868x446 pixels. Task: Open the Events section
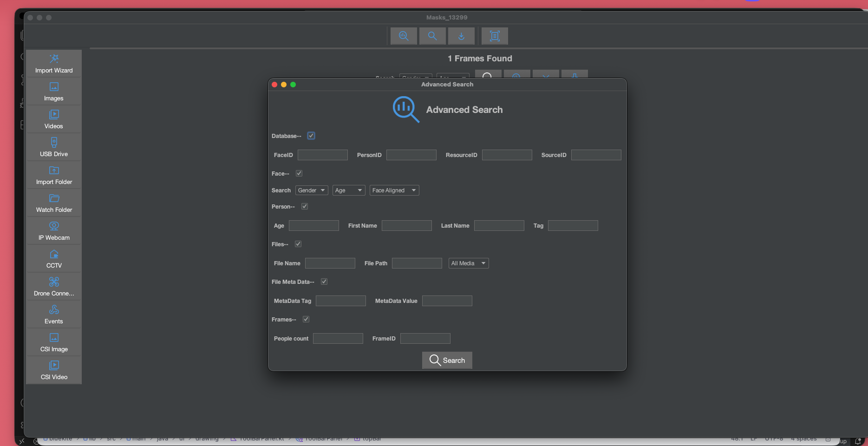pyautogui.click(x=54, y=315)
